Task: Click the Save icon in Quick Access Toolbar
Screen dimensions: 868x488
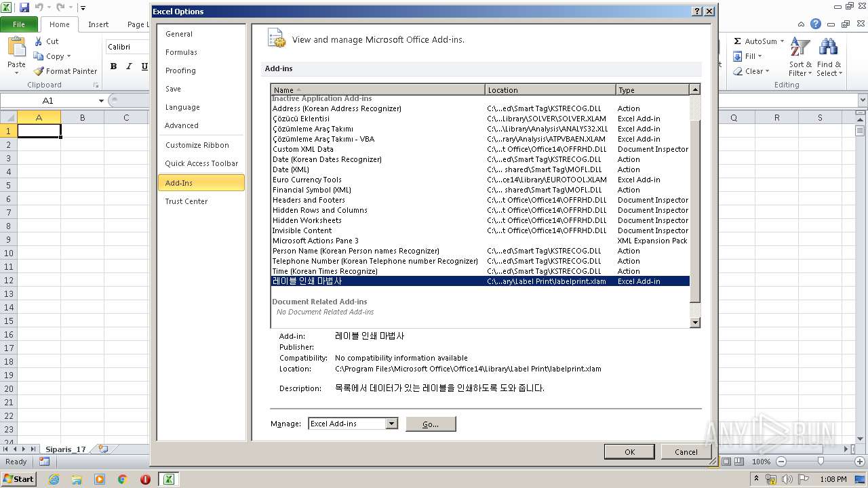Action: click(x=24, y=7)
